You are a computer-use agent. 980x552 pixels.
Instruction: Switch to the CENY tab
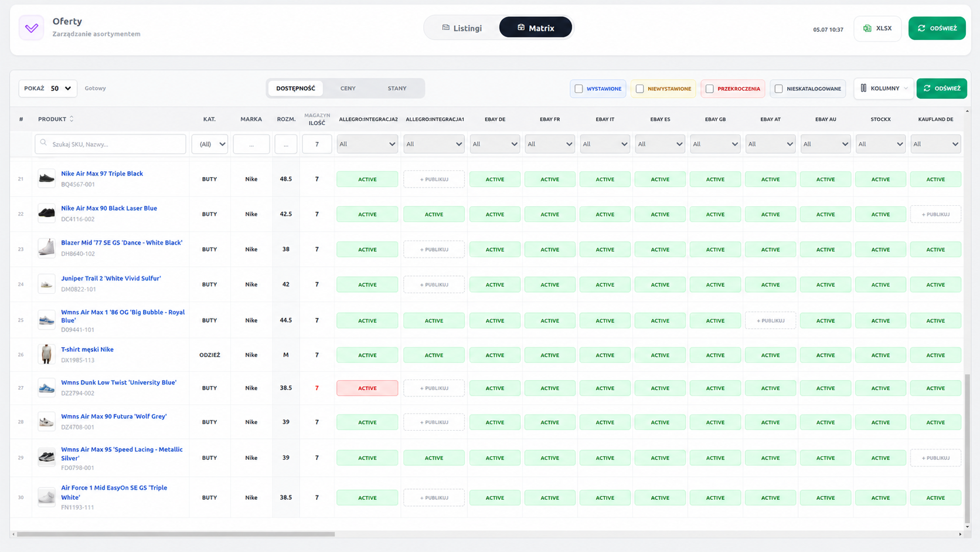tap(348, 89)
